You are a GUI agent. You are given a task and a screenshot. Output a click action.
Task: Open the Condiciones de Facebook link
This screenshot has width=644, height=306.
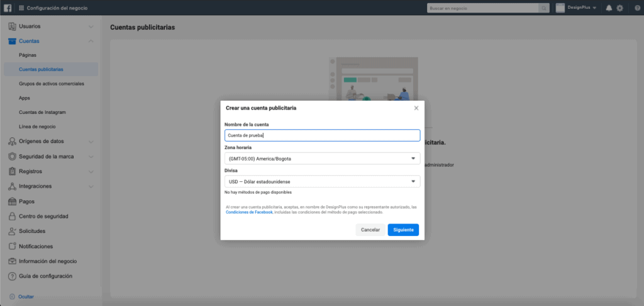point(249,212)
